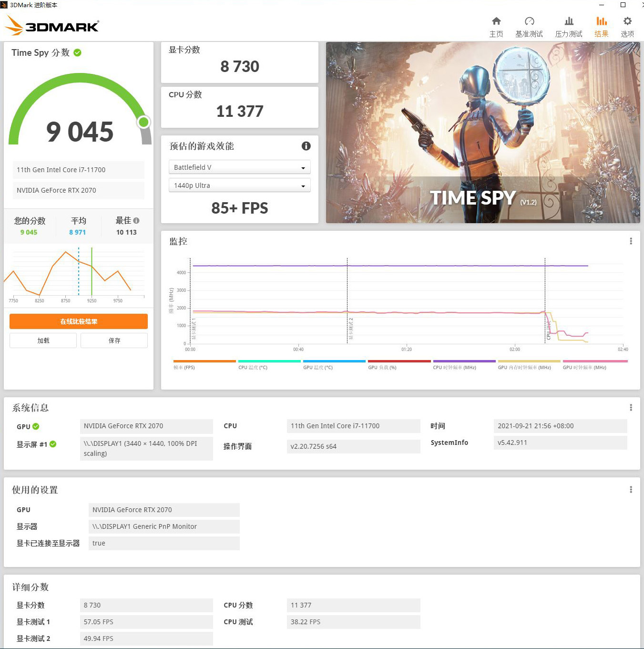Click the 11 377 value in 详细分数
Viewport: 644px width, 649px height.
click(x=353, y=605)
